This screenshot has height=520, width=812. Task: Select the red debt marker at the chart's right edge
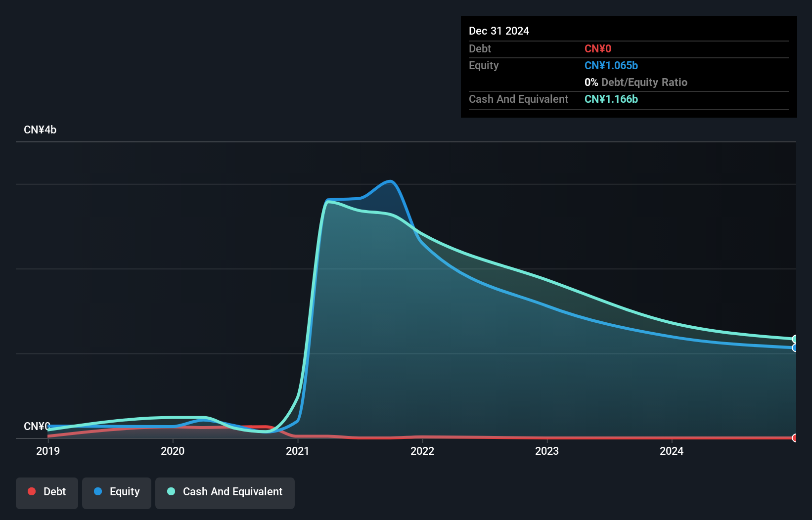(x=795, y=438)
